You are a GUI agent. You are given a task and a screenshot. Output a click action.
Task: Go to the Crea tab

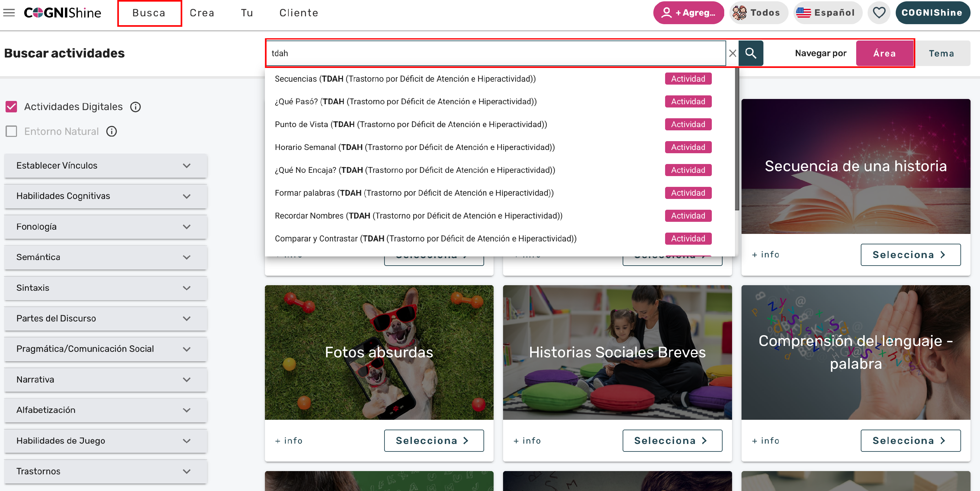202,13
